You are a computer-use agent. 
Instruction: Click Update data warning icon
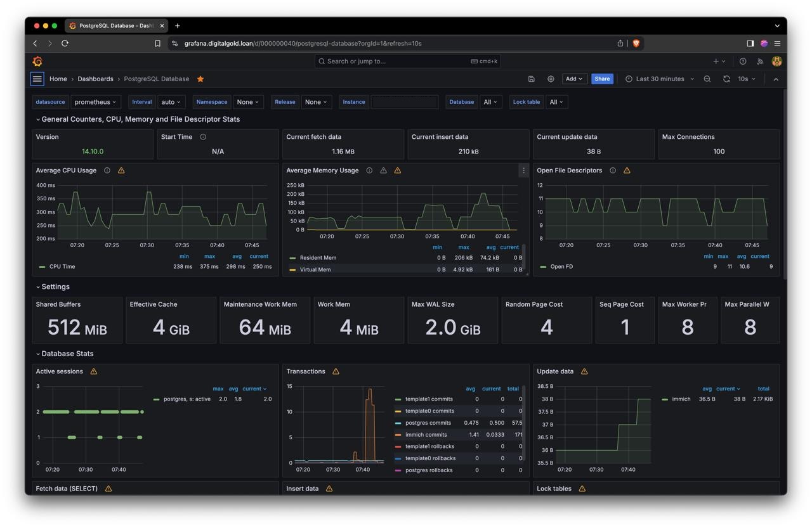tap(584, 371)
